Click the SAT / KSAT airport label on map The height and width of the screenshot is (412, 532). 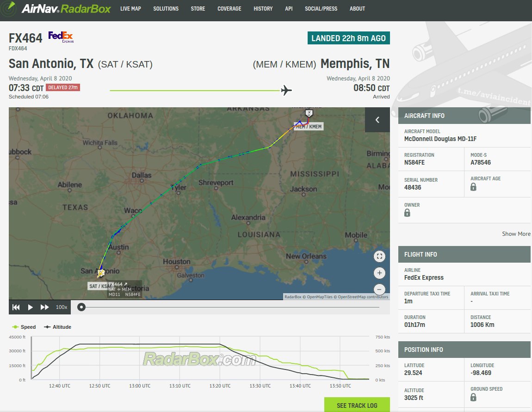[x=99, y=286]
